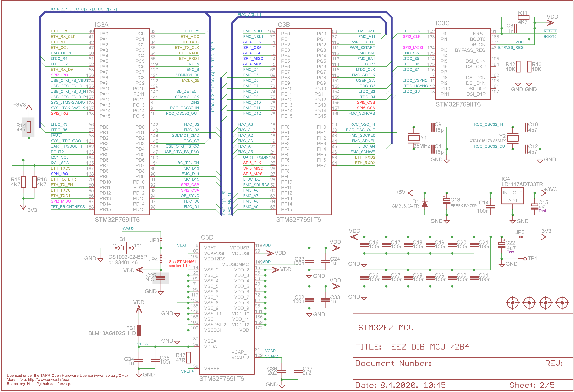The height and width of the screenshot is (392, 574).
Task: Click the Y2 32kHz crystal symbol
Action: pos(512,138)
